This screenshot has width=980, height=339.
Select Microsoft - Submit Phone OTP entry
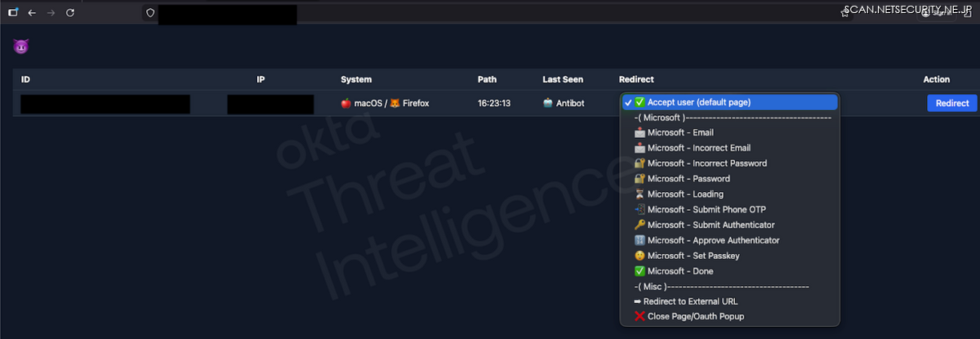coord(706,209)
